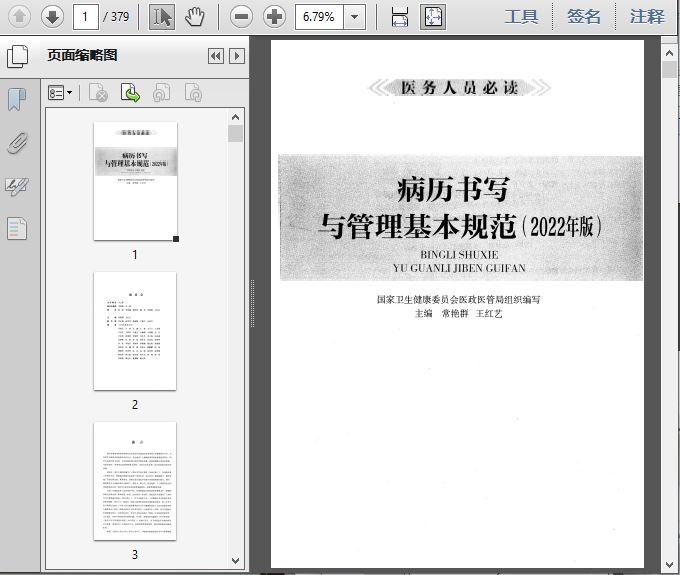Click the page label 1 under thumbnail
Screen dimensions: 680x575
[x=135, y=255]
